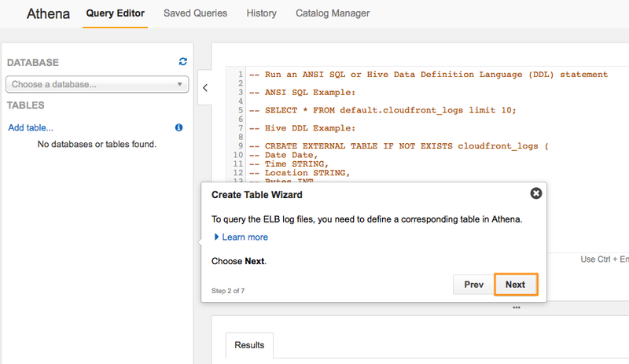The image size is (629, 364).
Task: Expand the Learn more section
Action: tap(243, 237)
